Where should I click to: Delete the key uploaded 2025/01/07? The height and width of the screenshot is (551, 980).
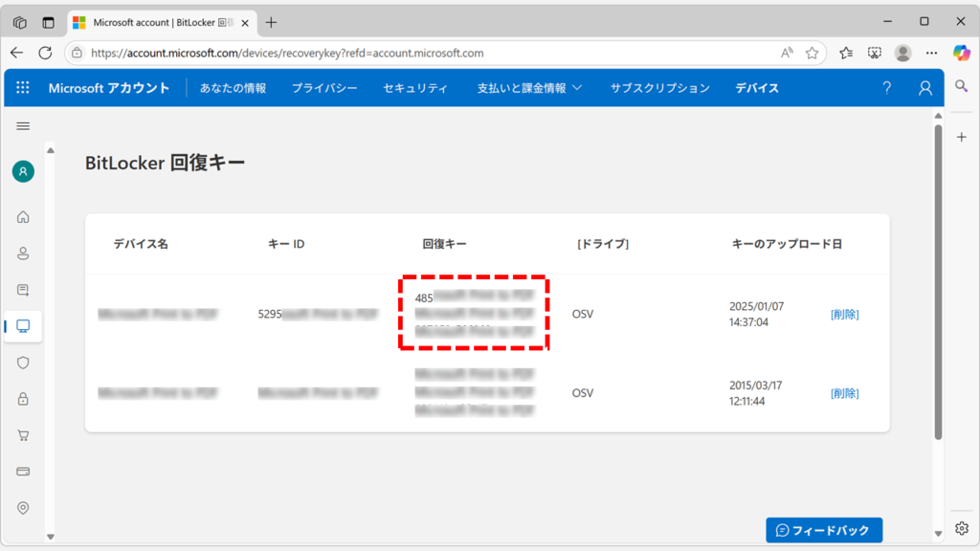pyautogui.click(x=844, y=314)
